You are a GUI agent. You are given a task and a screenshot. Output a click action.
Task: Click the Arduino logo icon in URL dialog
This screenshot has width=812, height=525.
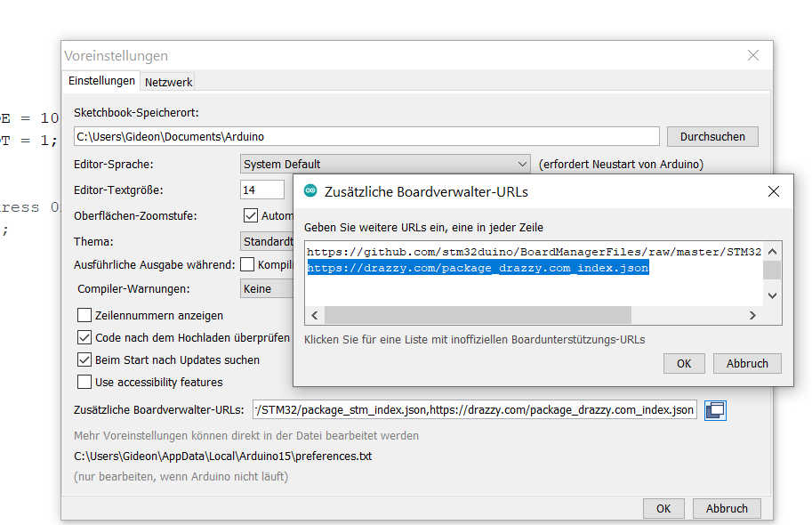(x=310, y=191)
